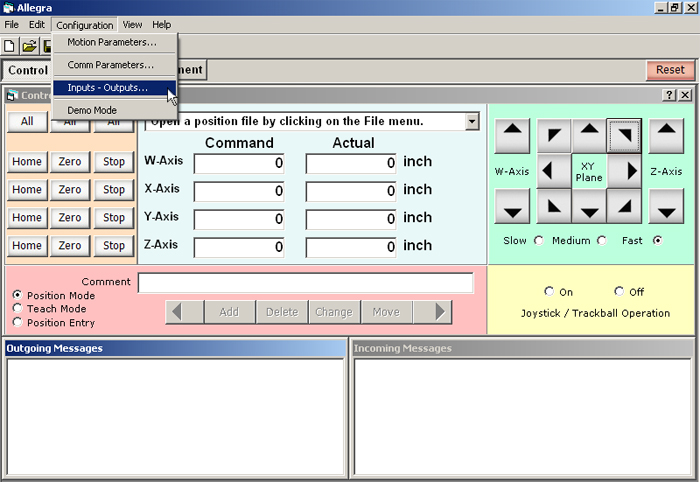Screen dimensions: 700x482
Task: Open the View menu
Action: pyautogui.click(x=132, y=25)
